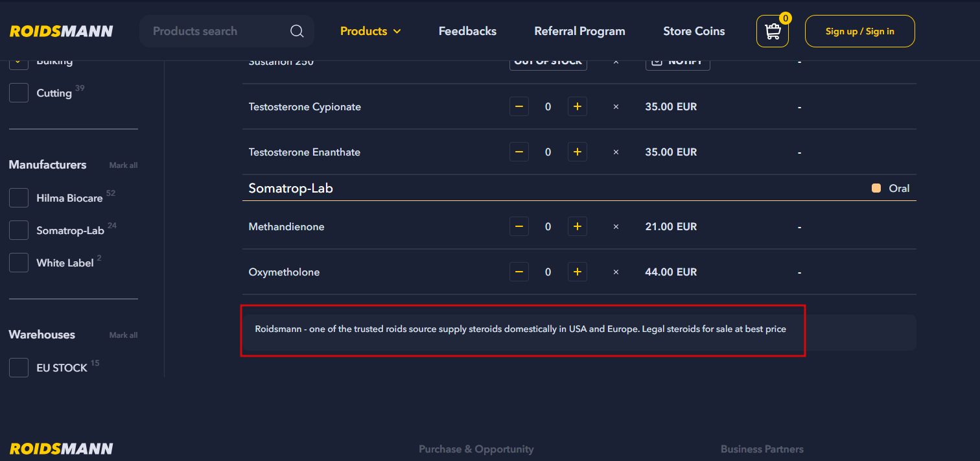Open the Store Coins menu item

tap(694, 31)
